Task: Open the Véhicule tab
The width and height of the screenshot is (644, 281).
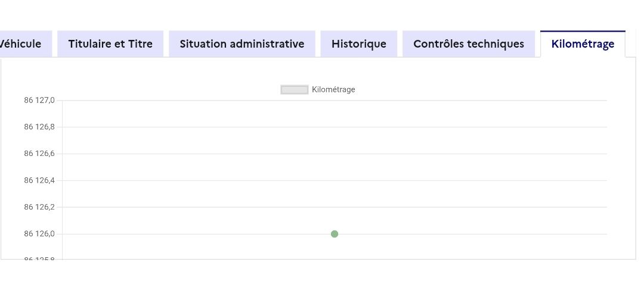Action: (x=23, y=44)
